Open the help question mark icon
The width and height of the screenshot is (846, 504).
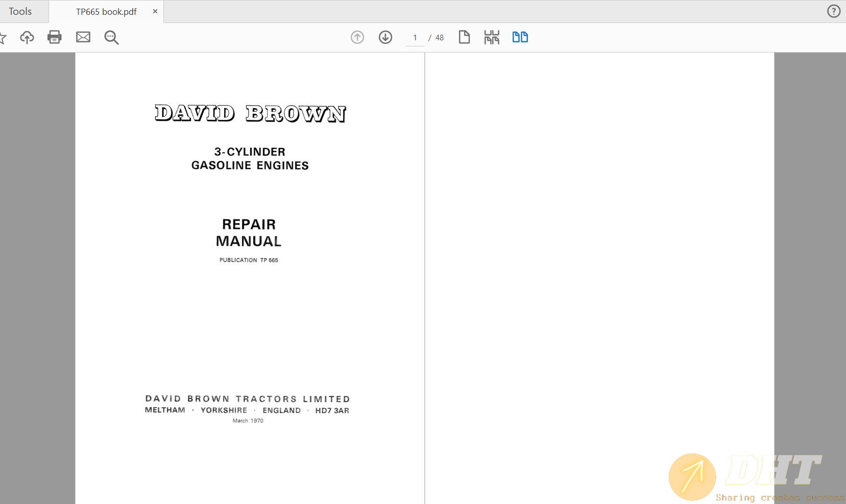pyautogui.click(x=833, y=11)
